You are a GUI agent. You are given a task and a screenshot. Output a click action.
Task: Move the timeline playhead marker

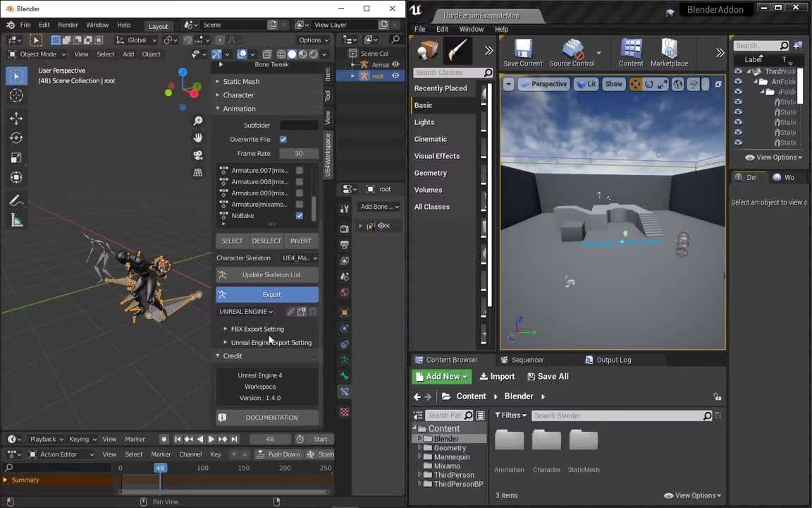click(160, 468)
